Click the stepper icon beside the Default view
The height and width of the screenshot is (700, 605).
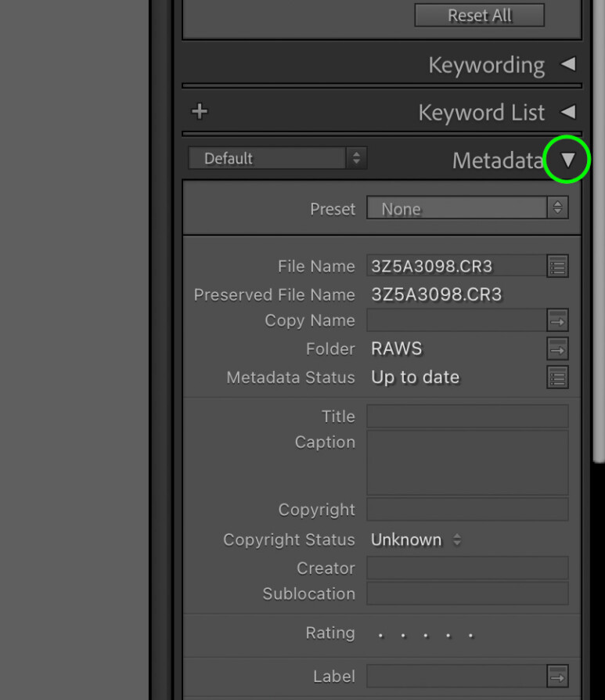pos(357,157)
